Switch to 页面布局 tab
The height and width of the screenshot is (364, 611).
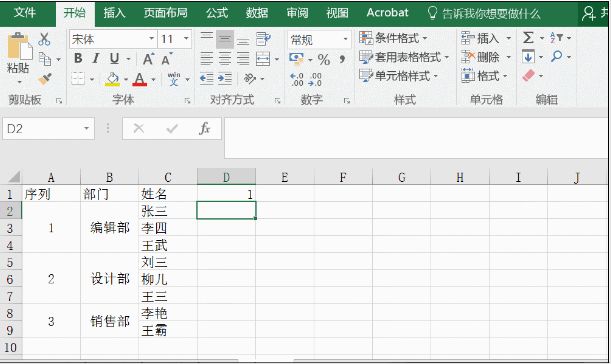click(x=165, y=13)
